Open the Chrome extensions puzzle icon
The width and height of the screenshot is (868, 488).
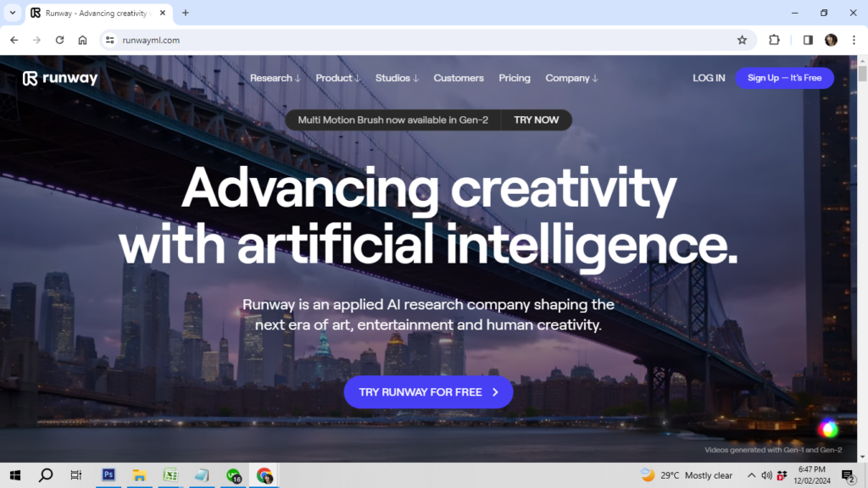point(774,40)
